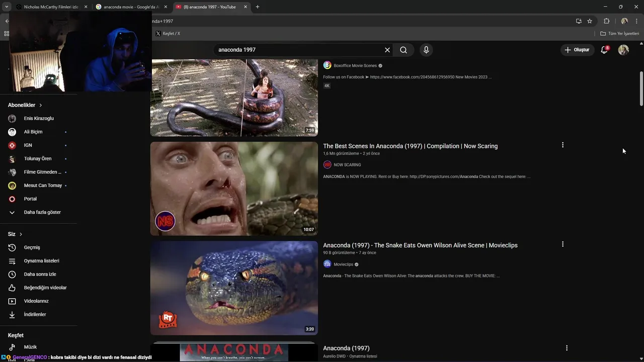Expand the Siz section chevron
Screen dimensions: 644x362
(21, 234)
